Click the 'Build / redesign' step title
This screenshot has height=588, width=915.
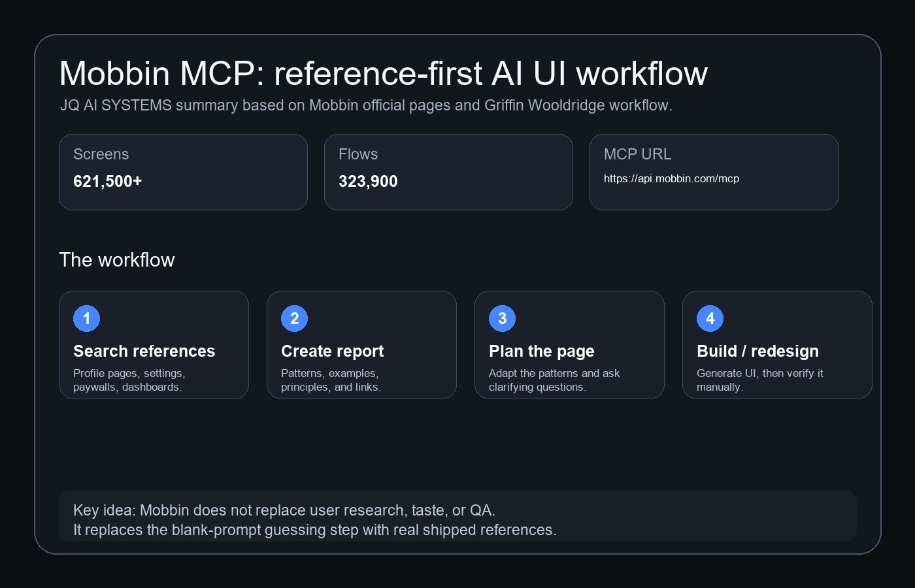tap(757, 351)
